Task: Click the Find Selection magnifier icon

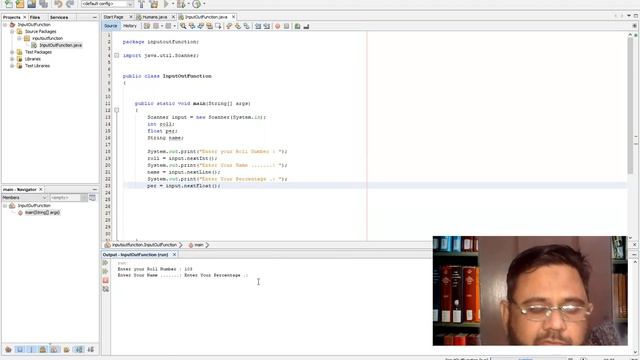Action: 183,26
